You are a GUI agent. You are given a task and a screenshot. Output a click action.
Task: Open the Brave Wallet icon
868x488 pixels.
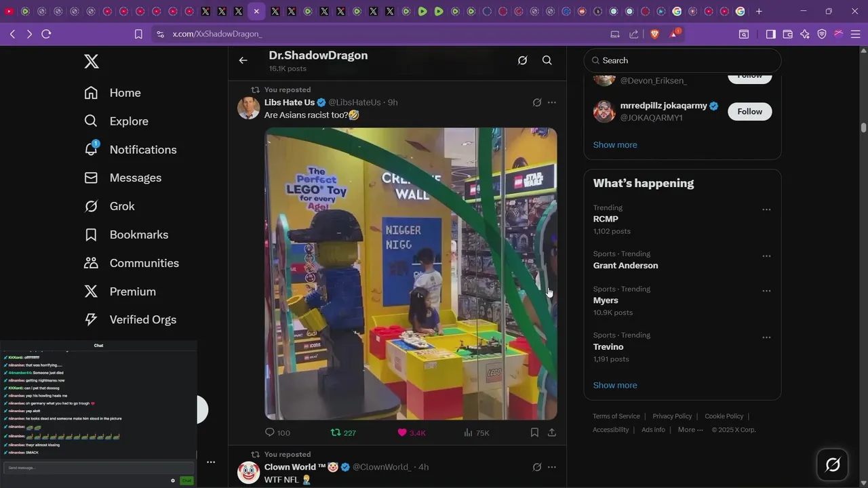[x=787, y=34]
